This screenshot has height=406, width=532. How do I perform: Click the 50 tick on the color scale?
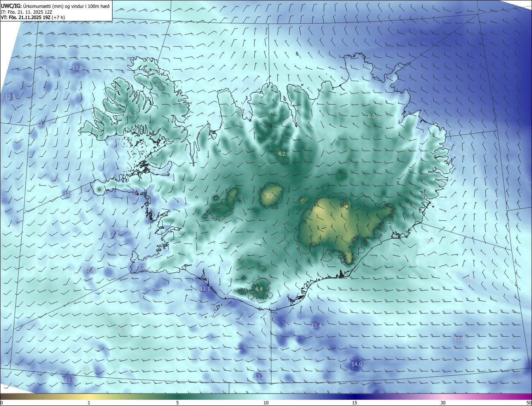529,403
